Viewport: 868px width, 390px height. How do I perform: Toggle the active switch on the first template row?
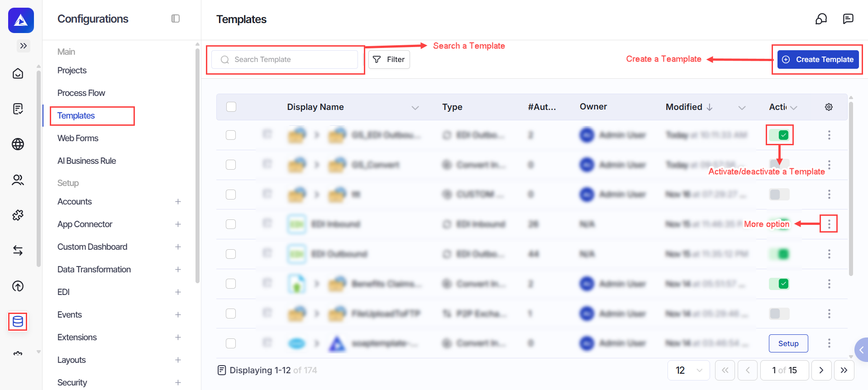tap(780, 135)
